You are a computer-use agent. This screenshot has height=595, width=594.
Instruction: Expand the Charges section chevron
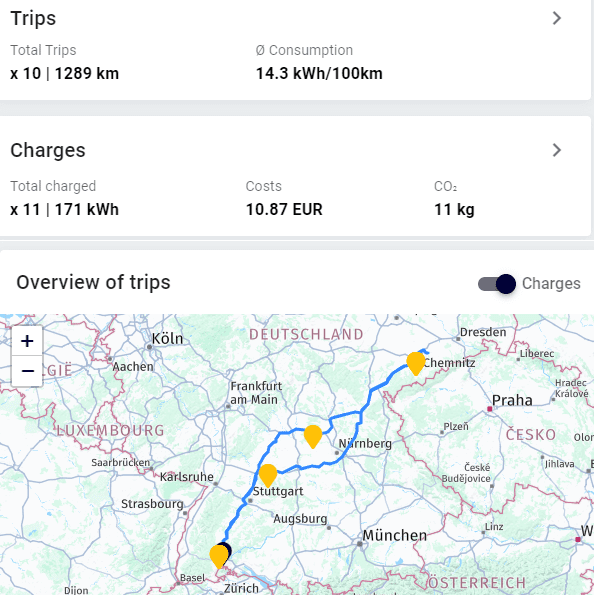click(556, 150)
